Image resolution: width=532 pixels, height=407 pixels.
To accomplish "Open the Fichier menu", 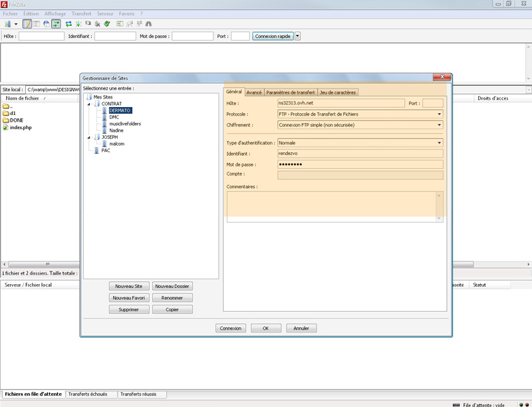I will (x=10, y=13).
